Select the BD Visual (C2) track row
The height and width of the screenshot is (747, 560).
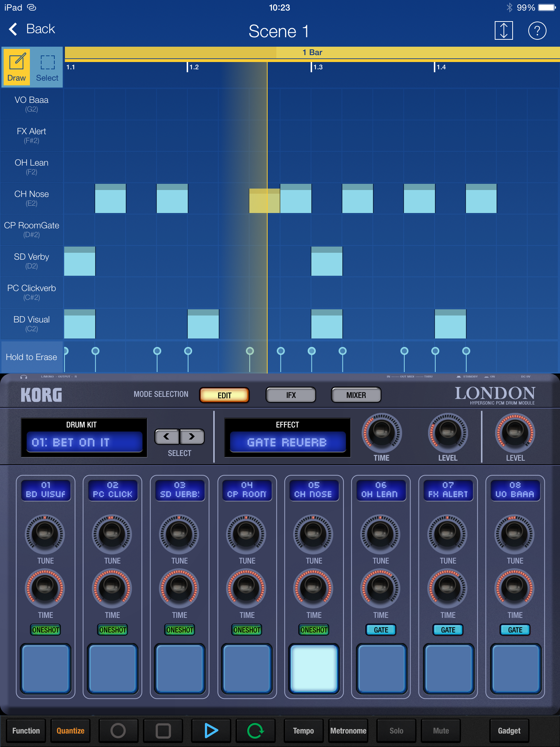click(x=32, y=324)
